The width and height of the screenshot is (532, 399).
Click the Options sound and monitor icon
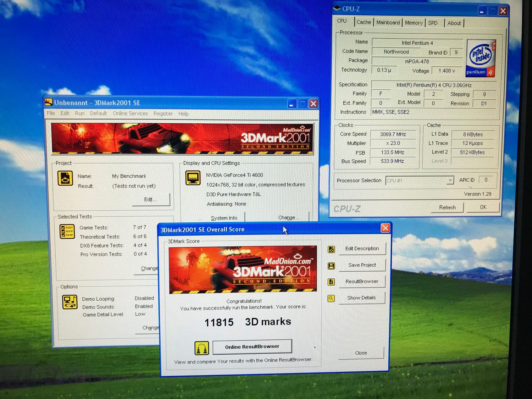tap(70, 302)
